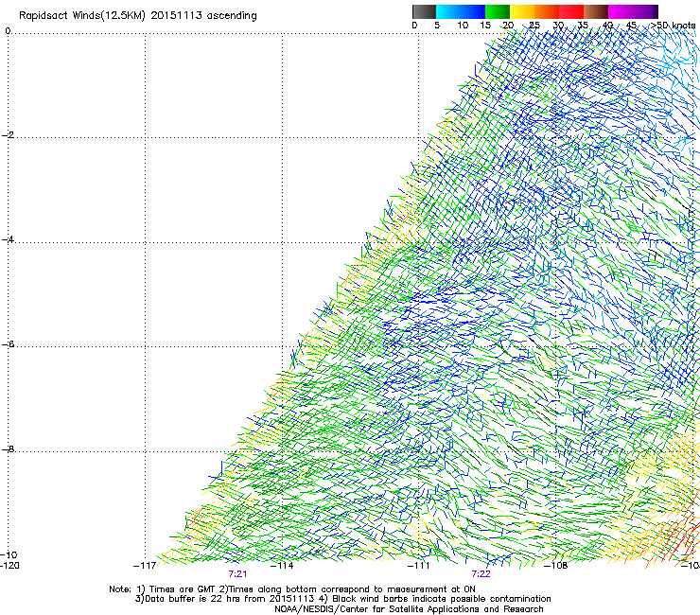The width and height of the screenshot is (700, 615).
Task: Click the note line 'Times are GMT'
Action: (183, 589)
